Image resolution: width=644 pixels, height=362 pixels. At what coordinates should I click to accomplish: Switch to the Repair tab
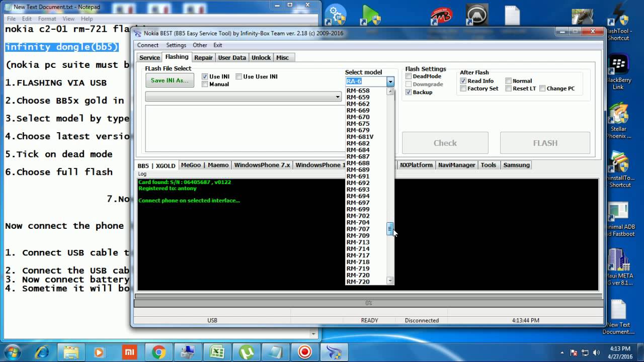(203, 57)
